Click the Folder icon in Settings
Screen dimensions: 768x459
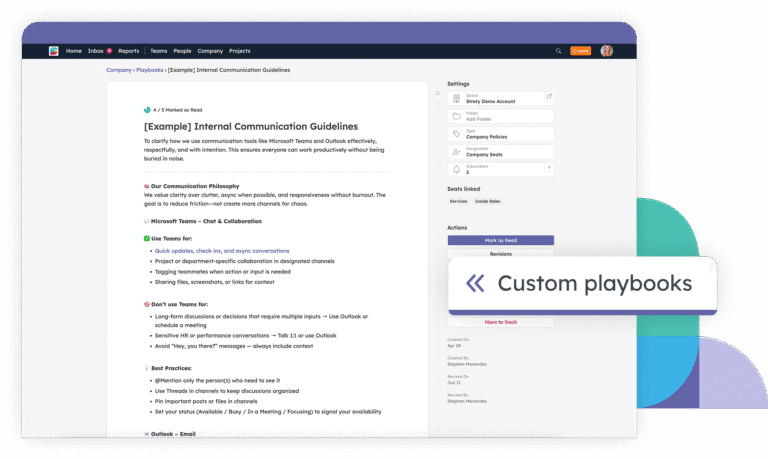(456, 116)
